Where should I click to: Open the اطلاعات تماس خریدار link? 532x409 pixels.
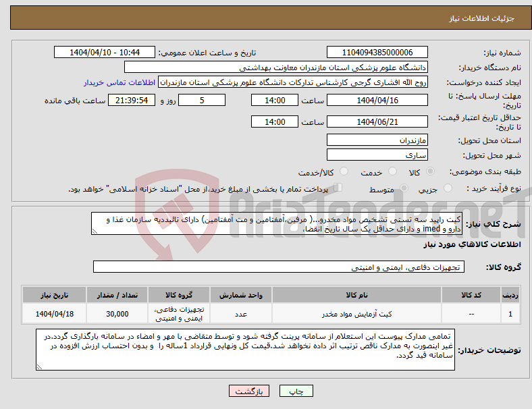coord(119,82)
